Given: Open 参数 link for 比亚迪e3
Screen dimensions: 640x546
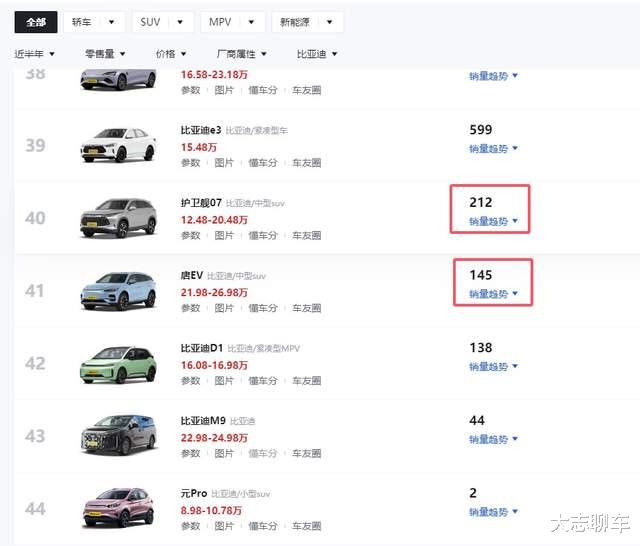Looking at the screenshot, I should 190,163.
